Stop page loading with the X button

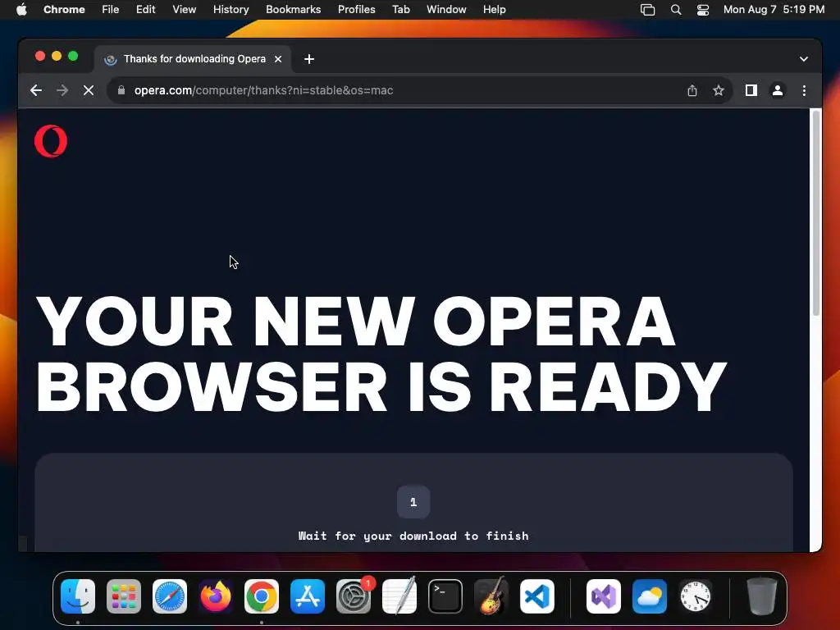point(89,90)
